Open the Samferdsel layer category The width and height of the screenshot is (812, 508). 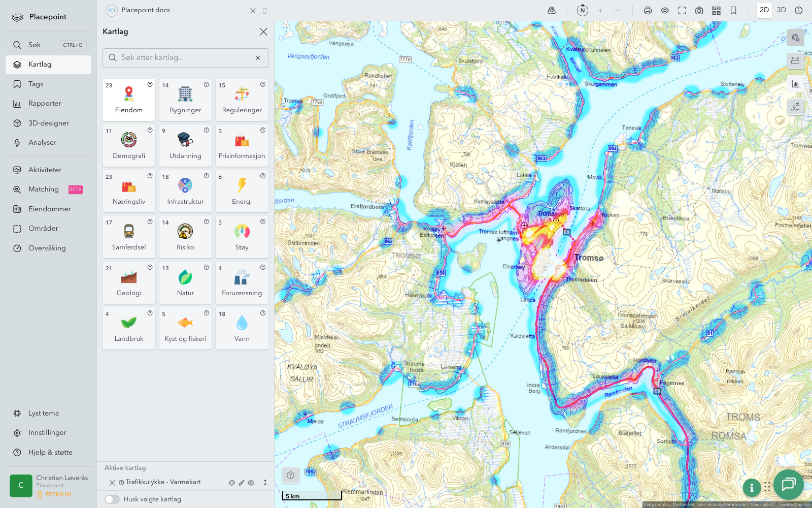[x=129, y=237]
